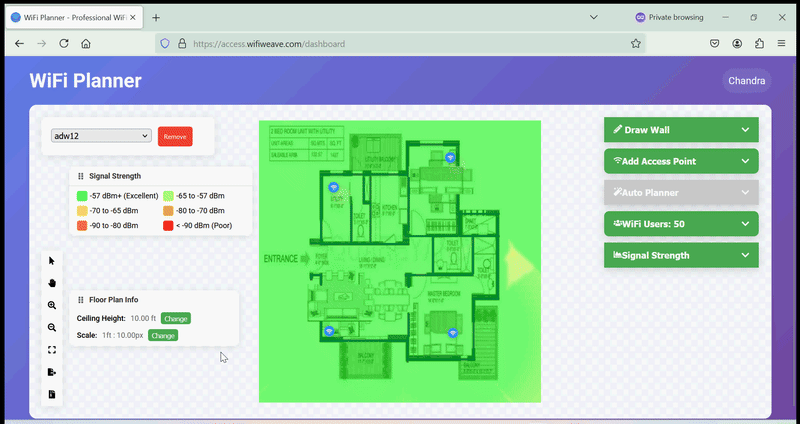Select access point in top-right bedroom
Viewport: 800px width, 424px height.
point(450,157)
